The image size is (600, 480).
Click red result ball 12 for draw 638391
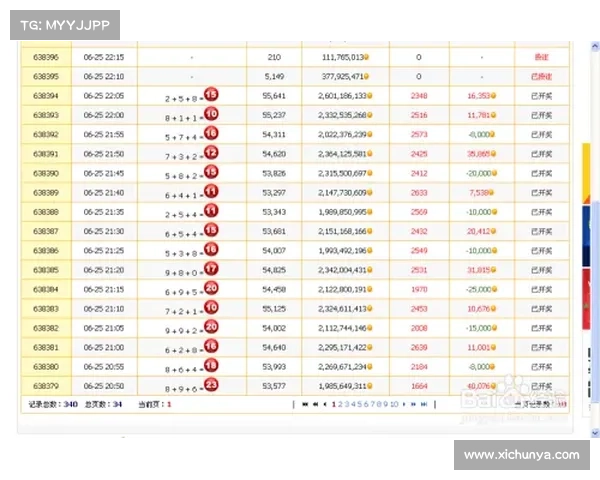pos(211,152)
